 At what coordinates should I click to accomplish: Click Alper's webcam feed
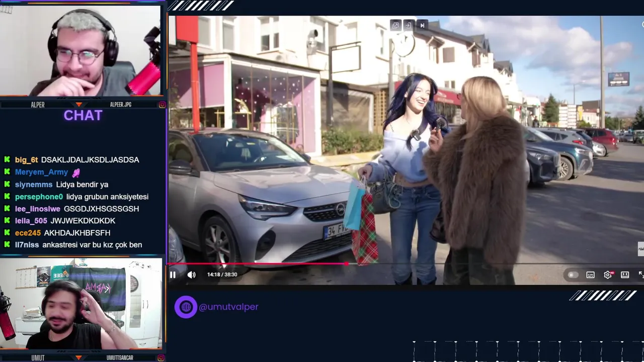click(80, 50)
